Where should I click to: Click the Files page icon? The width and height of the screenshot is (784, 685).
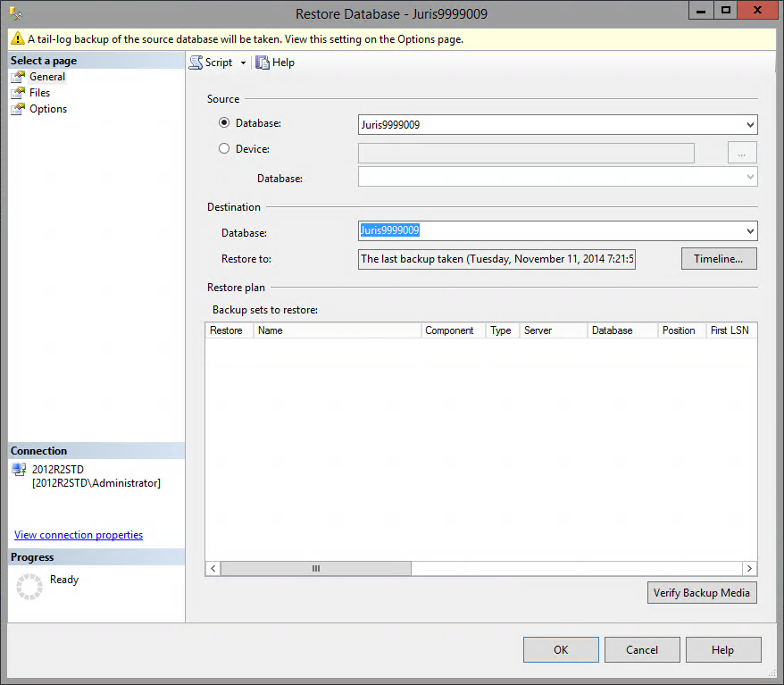pyautogui.click(x=18, y=93)
